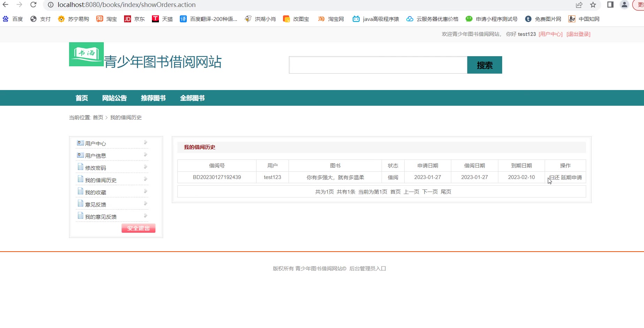
Task: Expand the arrow beside 我的收藏 in sidebar
Action: pyautogui.click(x=145, y=191)
